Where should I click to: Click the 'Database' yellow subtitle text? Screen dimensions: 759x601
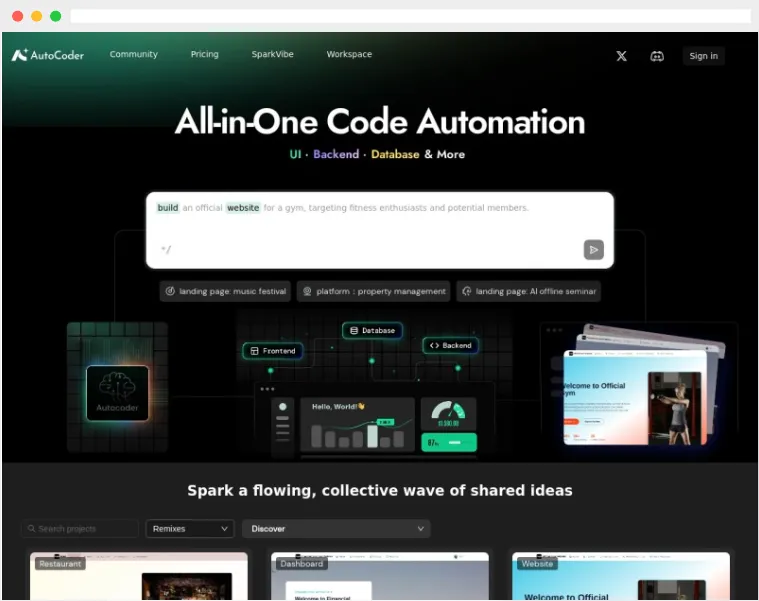[395, 154]
